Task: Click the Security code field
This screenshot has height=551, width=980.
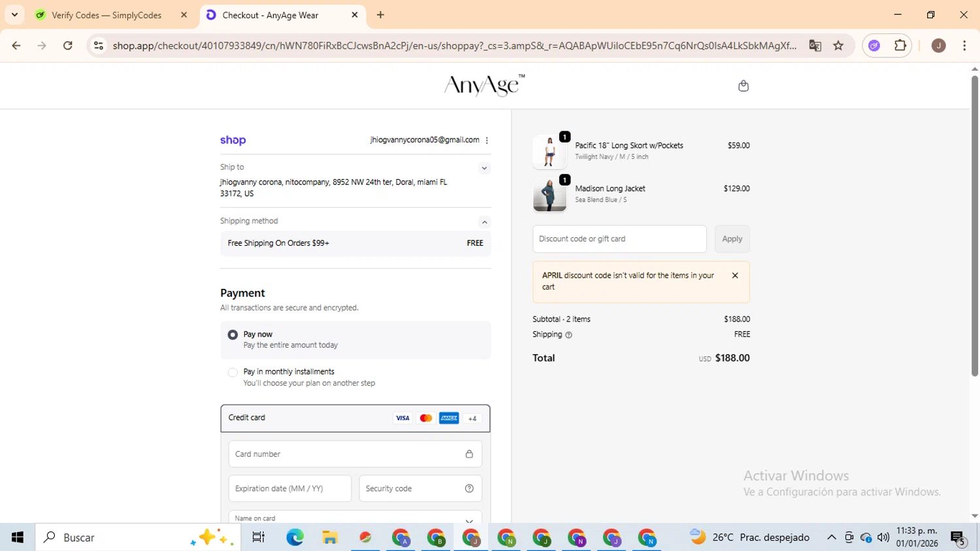Action: 421,488
